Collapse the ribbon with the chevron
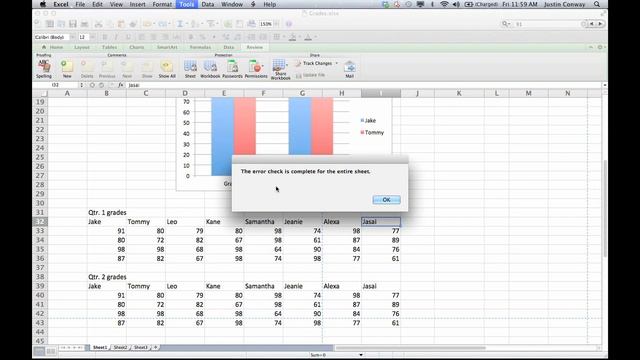Screen dimensions: 640x360 pos(591,47)
